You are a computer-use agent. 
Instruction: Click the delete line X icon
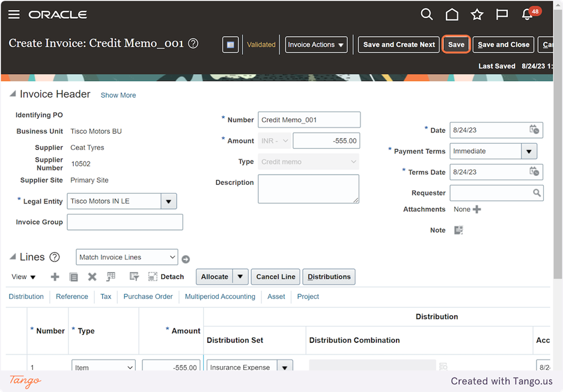(x=92, y=277)
